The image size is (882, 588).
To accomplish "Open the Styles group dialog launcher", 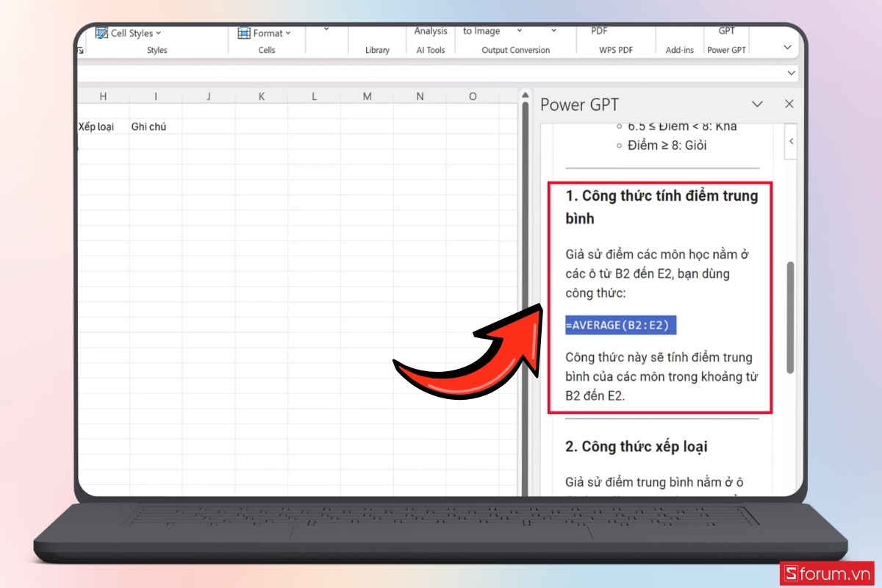I will (x=80, y=50).
